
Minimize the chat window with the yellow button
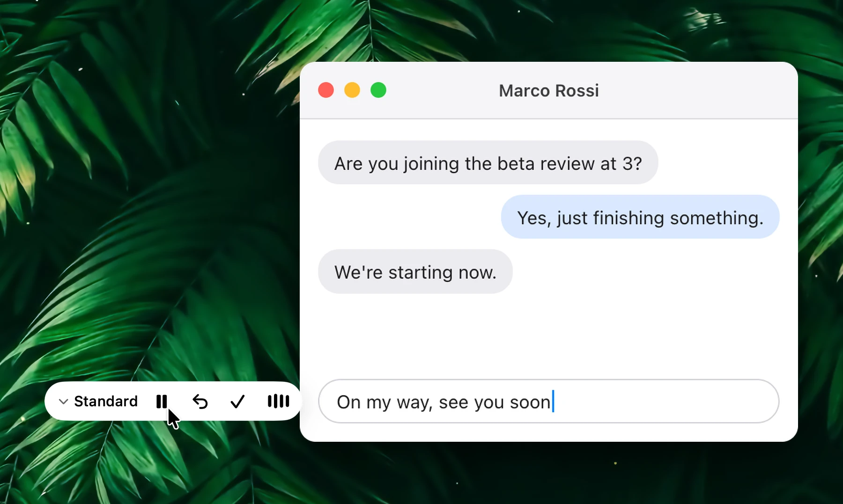[352, 90]
